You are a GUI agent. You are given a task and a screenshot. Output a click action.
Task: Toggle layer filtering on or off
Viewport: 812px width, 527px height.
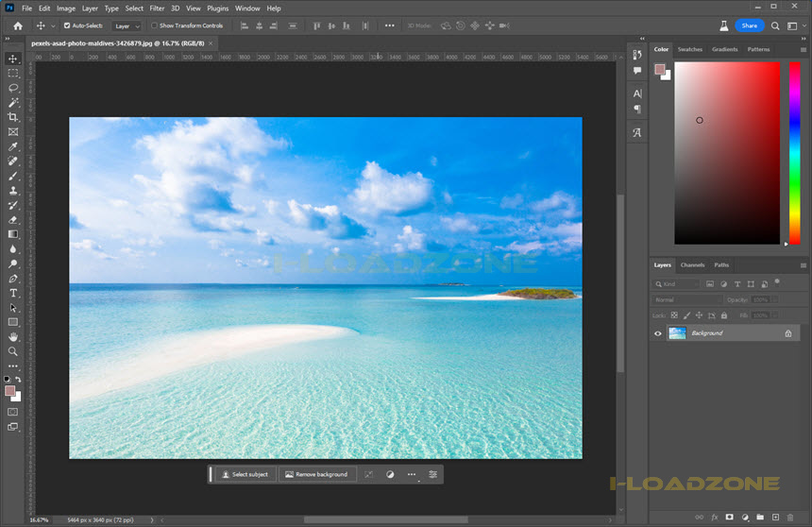tap(777, 281)
